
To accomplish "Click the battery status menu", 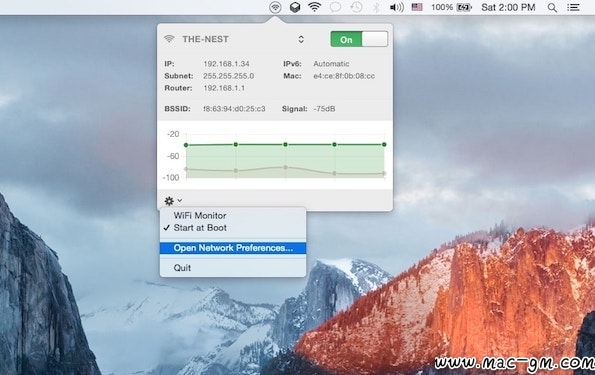I will coord(451,7).
